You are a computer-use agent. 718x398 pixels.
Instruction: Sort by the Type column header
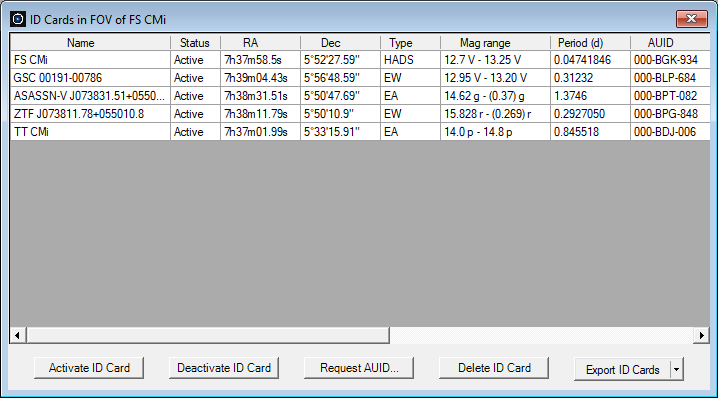point(410,43)
